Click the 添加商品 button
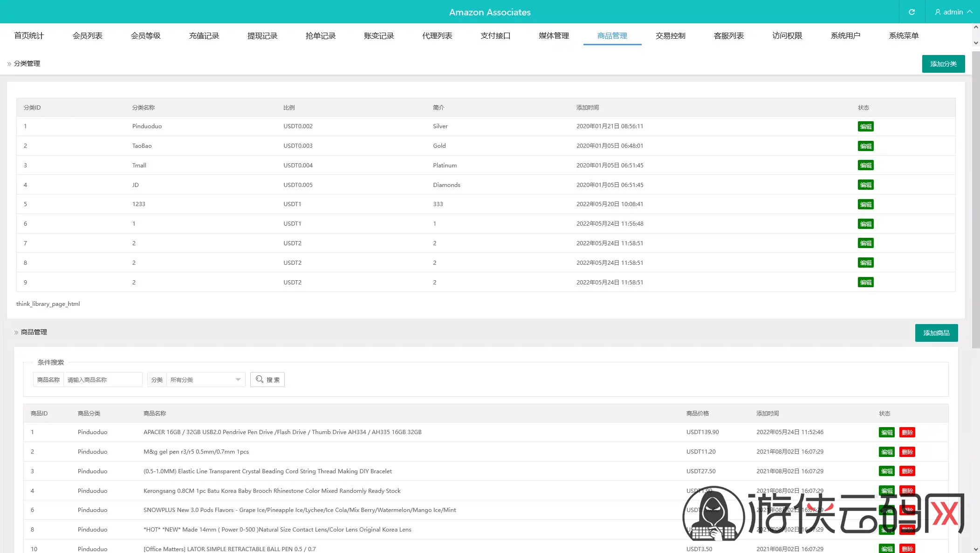 click(936, 333)
